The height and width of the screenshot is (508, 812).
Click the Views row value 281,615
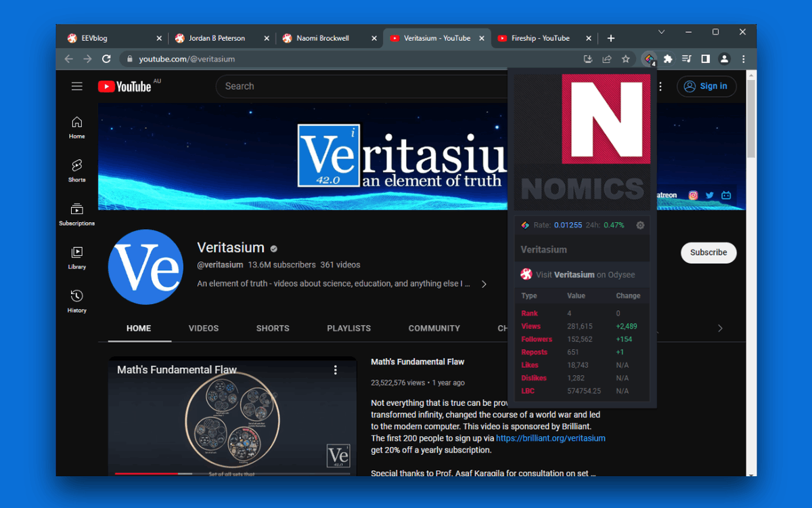[579, 326]
